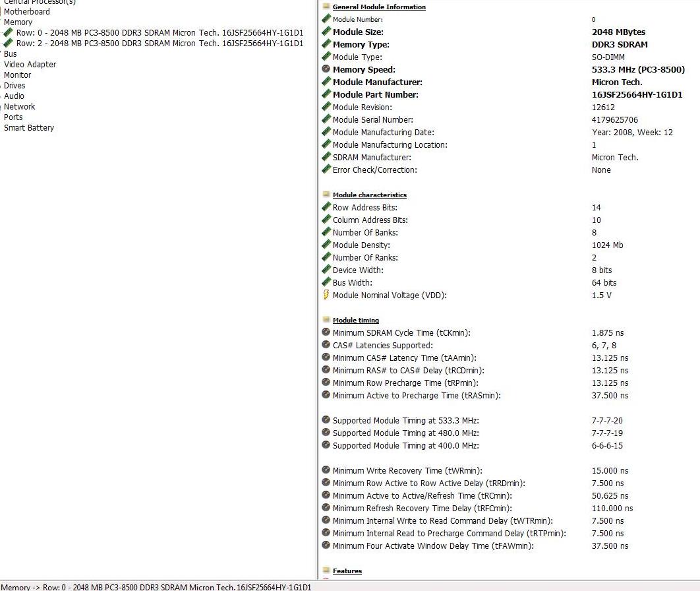
Task: Click the Module Type row icon
Action: click(x=326, y=56)
